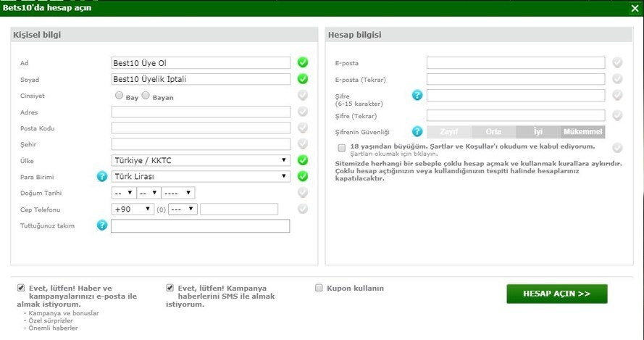Screen dimensions: 644x340
Task: Open the +90 phone country code dropdown
Action: (x=133, y=209)
